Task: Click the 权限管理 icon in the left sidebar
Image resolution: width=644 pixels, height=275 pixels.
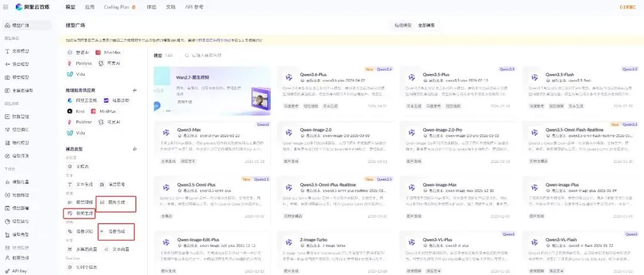Action: (7, 258)
